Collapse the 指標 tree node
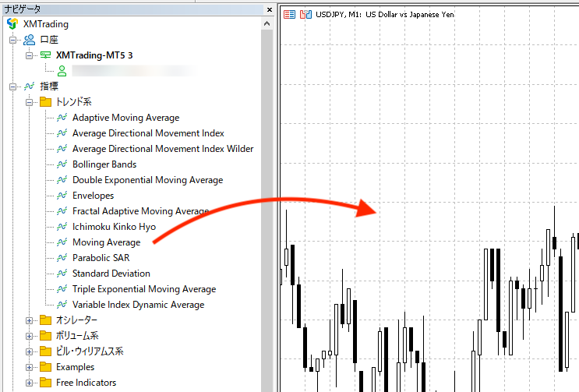 (x=13, y=87)
